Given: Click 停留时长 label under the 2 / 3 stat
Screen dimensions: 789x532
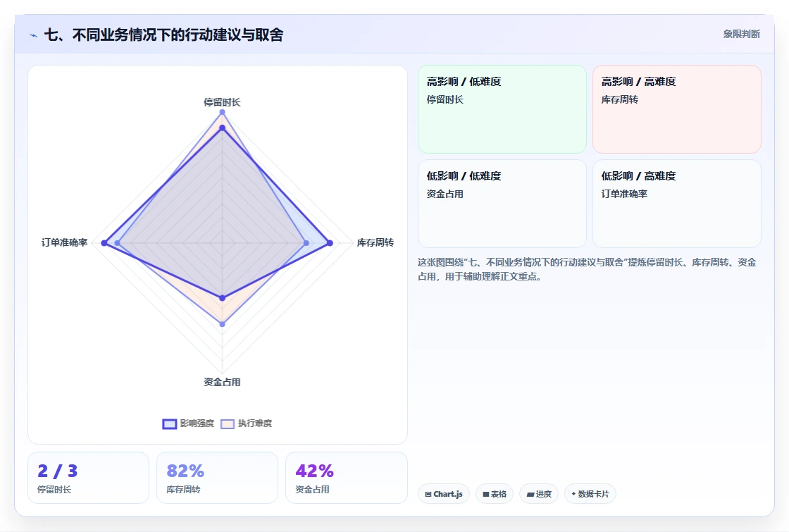Looking at the screenshot, I should tap(54, 489).
